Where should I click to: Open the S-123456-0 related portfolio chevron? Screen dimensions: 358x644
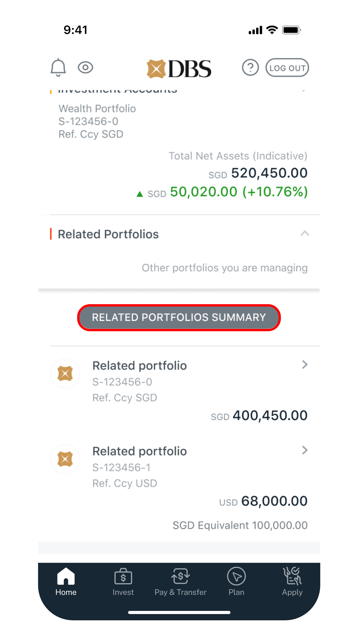pyautogui.click(x=305, y=365)
